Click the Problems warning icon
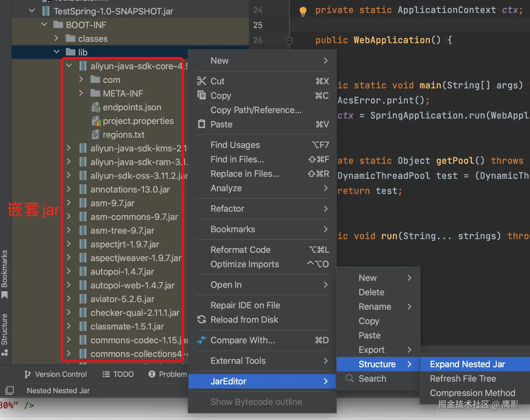The width and height of the screenshot is (530, 420). [152, 374]
